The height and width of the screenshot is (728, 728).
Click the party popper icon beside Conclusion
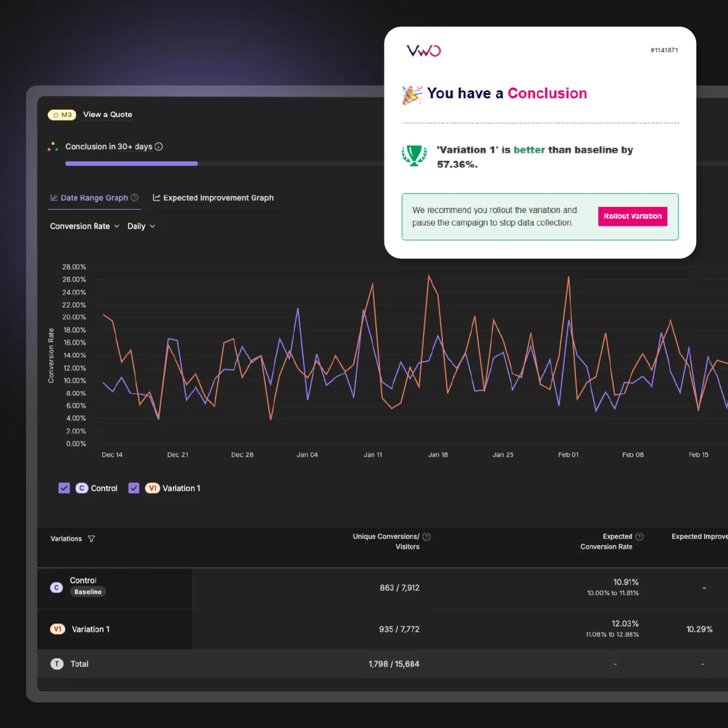pyautogui.click(x=412, y=95)
